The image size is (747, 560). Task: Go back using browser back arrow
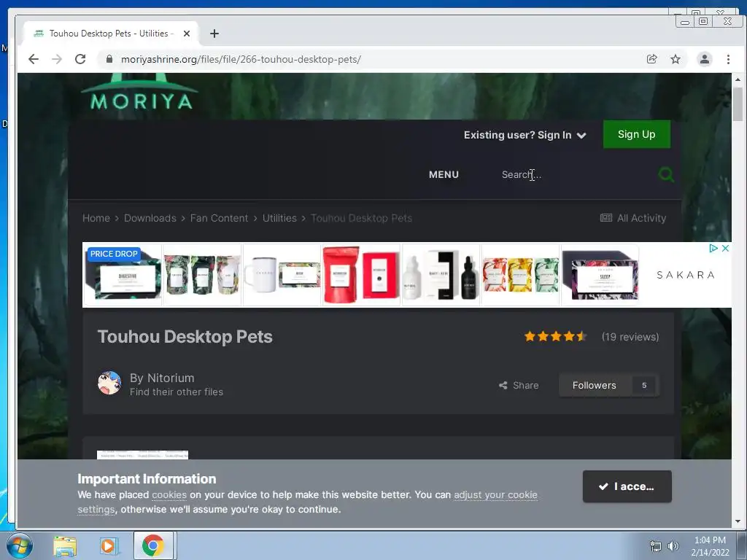[x=34, y=59]
